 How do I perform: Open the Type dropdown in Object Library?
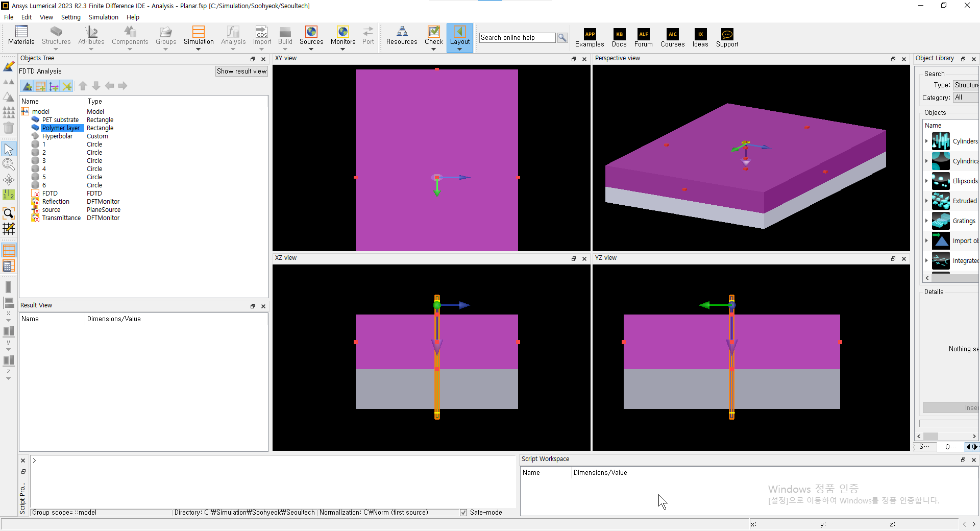tap(965, 85)
